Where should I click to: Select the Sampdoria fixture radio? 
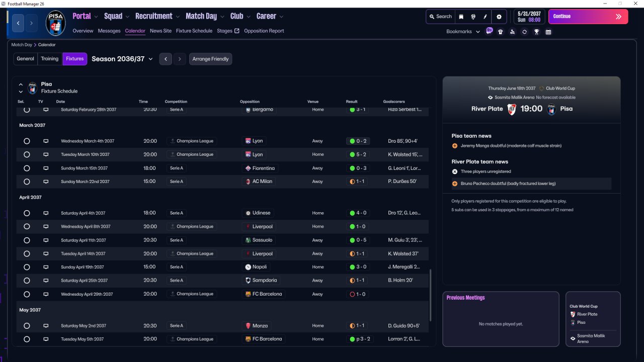[x=27, y=281]
